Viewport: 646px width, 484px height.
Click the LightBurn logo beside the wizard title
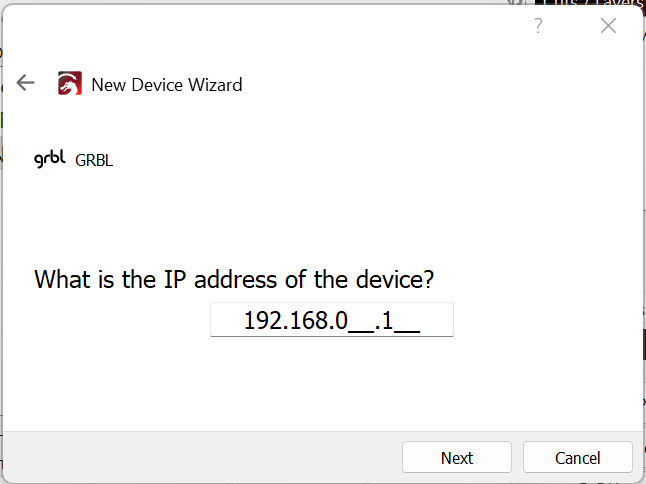(69, 84)
